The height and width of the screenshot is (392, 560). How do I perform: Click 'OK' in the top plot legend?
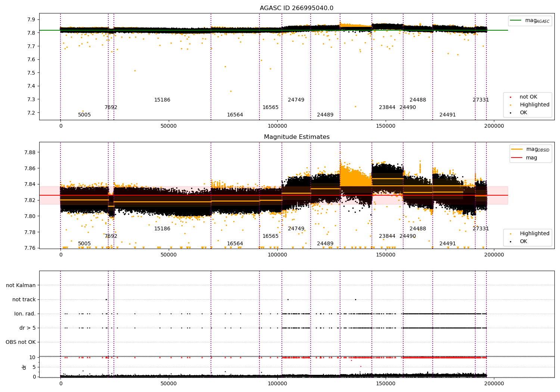click(x=523, y=112)
